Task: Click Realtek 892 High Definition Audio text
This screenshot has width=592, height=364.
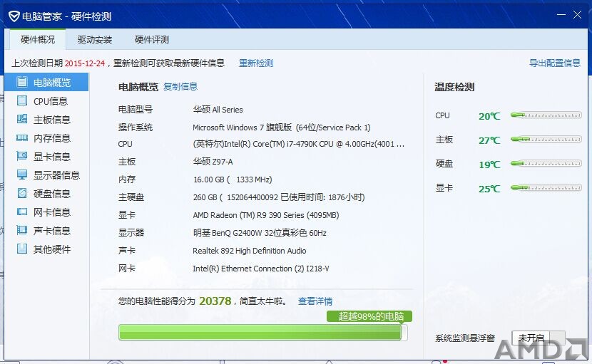Action: point(250,251)
